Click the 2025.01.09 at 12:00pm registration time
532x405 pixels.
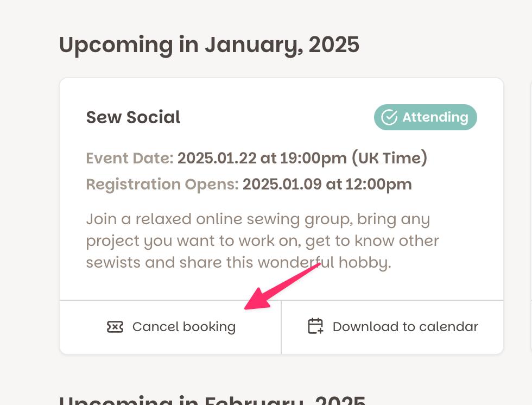pyautogui.click(x=327, y=185)
